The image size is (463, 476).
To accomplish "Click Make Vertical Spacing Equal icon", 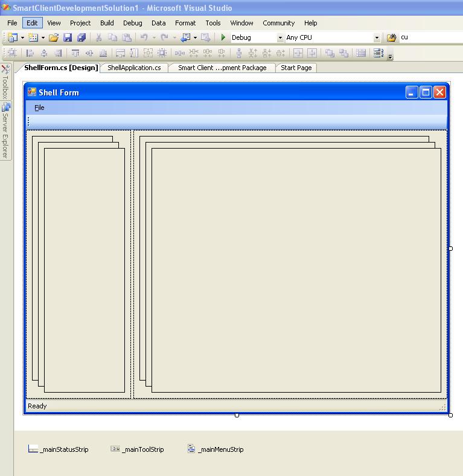I will click(x=239, y=53).
